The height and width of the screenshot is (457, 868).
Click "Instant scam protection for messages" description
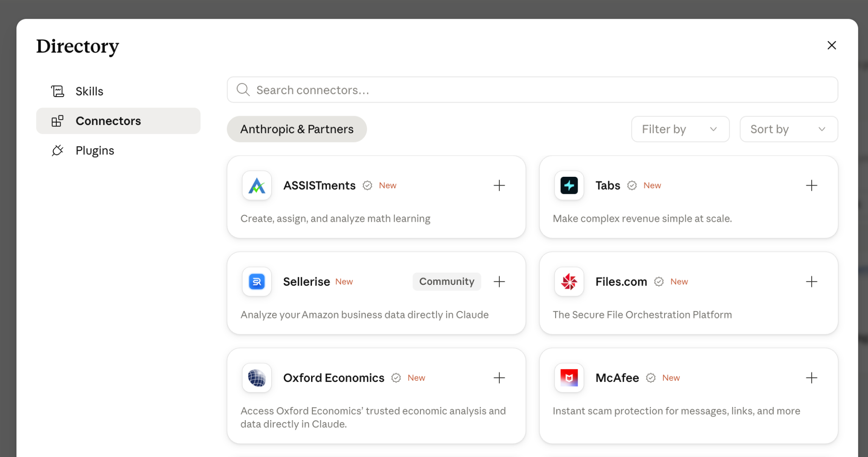click(x=676, y=411)
